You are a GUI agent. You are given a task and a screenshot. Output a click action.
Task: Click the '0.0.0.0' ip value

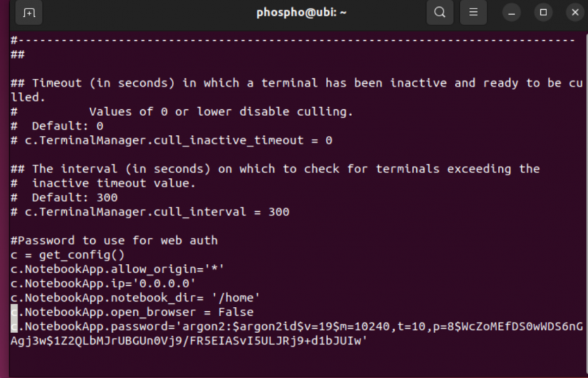pyautogui.click(x=168, y=283)
